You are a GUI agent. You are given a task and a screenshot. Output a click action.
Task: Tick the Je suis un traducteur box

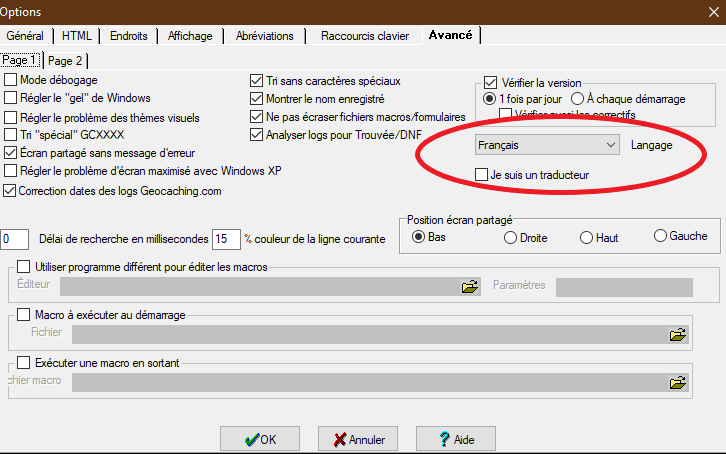click(x=482, y=175)
